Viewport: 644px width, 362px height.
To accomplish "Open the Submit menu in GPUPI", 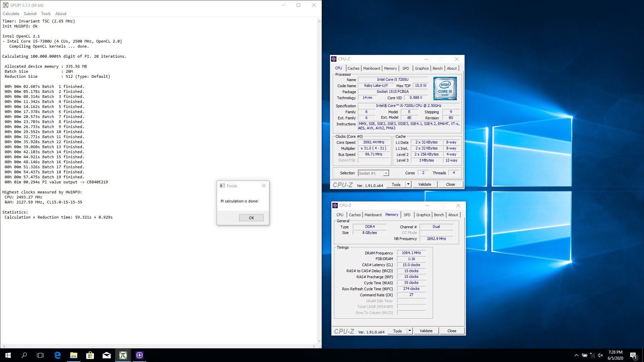I will [30, 14].
